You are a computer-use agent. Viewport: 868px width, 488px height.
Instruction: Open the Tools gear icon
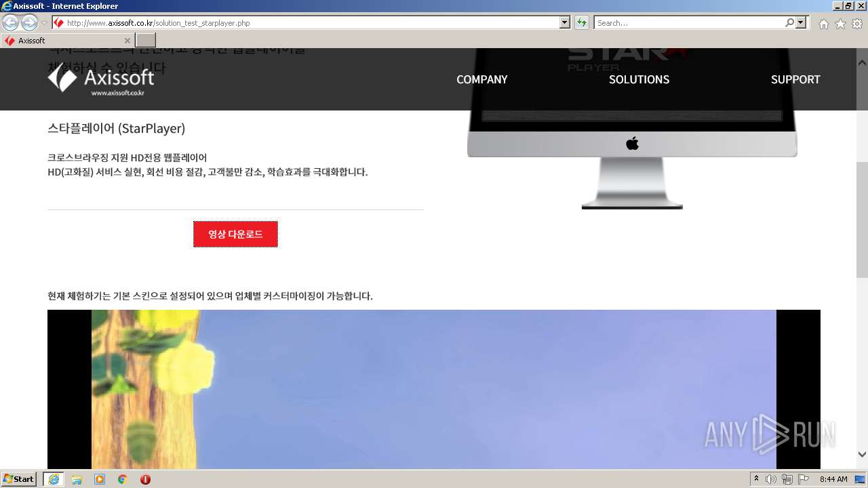[x=857, y=24]
